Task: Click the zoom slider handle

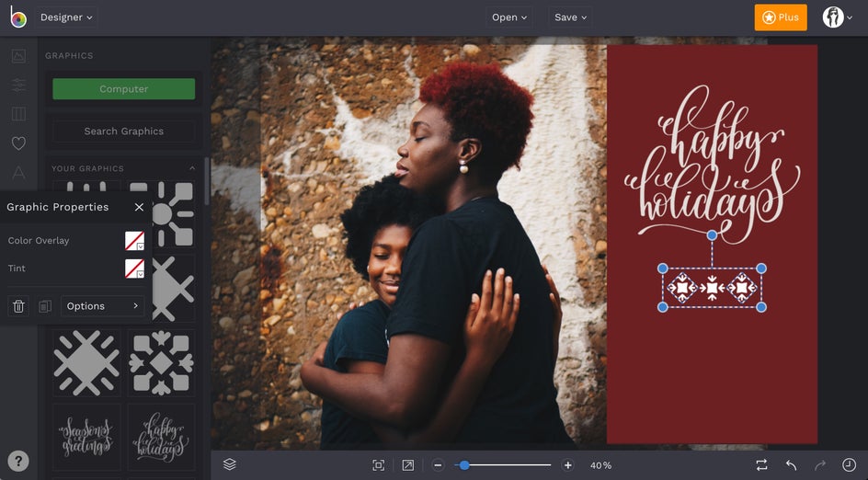Action: coord(464,465)
